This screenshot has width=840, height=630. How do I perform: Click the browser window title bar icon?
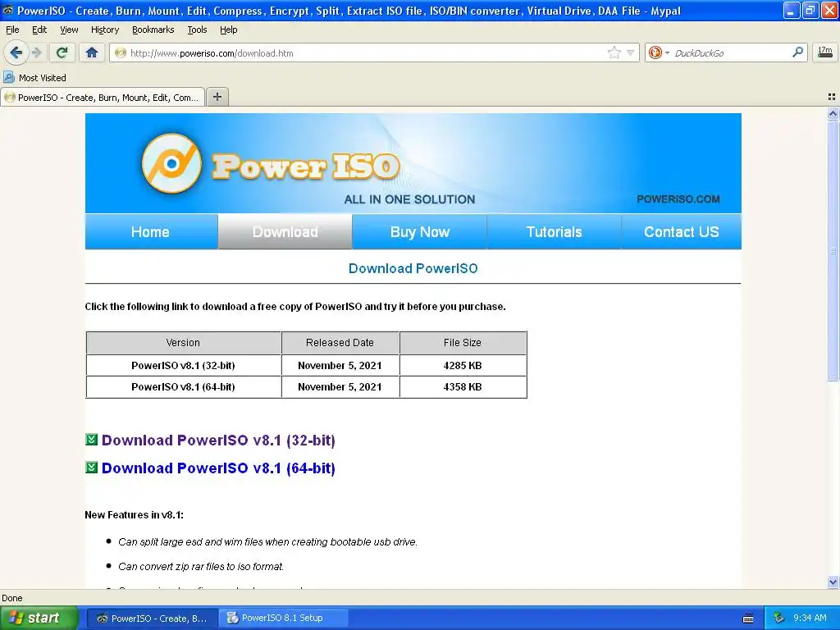tap(8, 10)
